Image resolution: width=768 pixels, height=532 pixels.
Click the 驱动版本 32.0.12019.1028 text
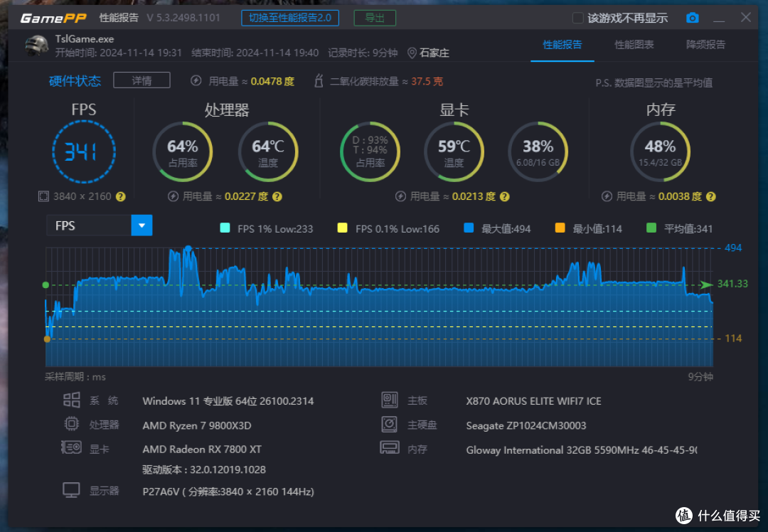(204, 470)
